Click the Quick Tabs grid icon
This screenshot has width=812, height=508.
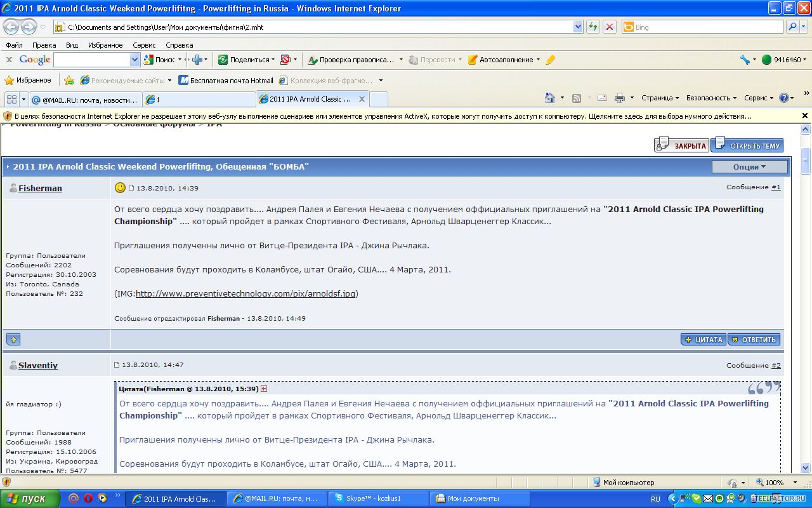coord(11,99)
